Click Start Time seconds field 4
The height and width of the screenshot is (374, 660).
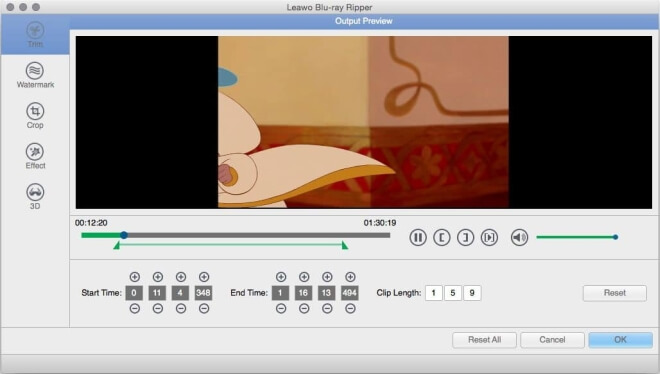tap(180, 293)
